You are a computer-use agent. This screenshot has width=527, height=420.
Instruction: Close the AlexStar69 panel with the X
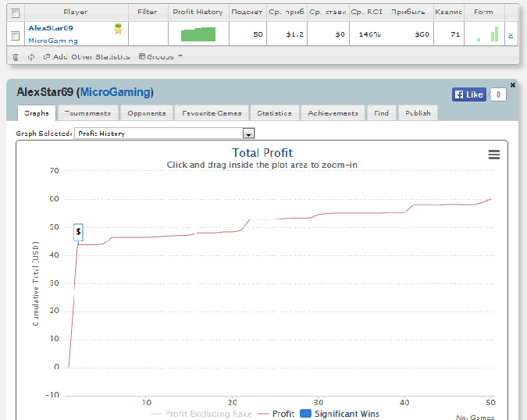[512, 85]
